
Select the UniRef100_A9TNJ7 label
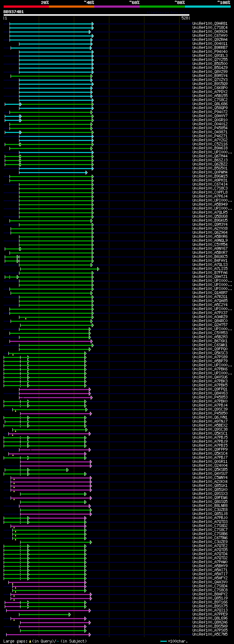210,421
